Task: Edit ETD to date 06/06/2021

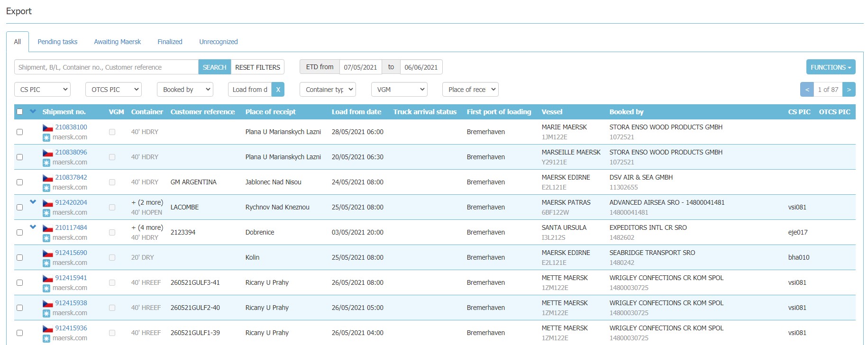Action: 421,67
